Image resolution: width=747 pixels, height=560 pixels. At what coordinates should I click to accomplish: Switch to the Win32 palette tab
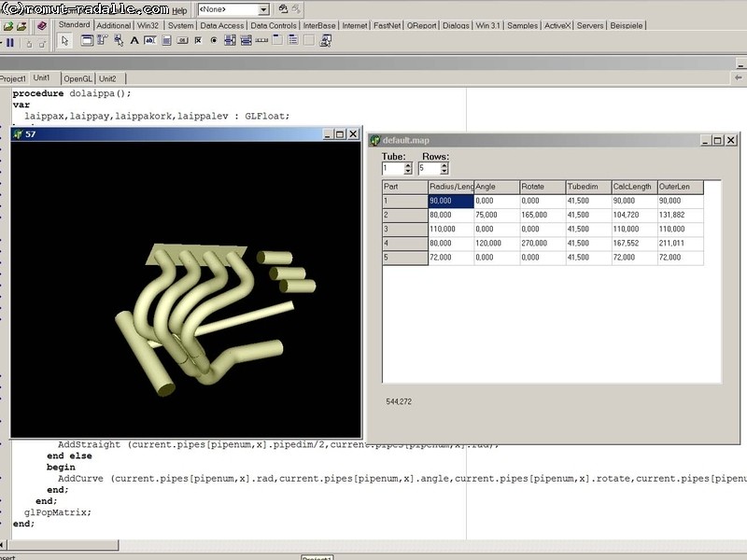(148, 25)
